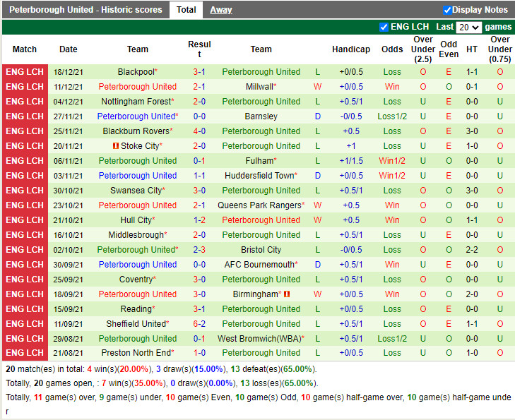Open Blackpool team link

coord(136,72)
